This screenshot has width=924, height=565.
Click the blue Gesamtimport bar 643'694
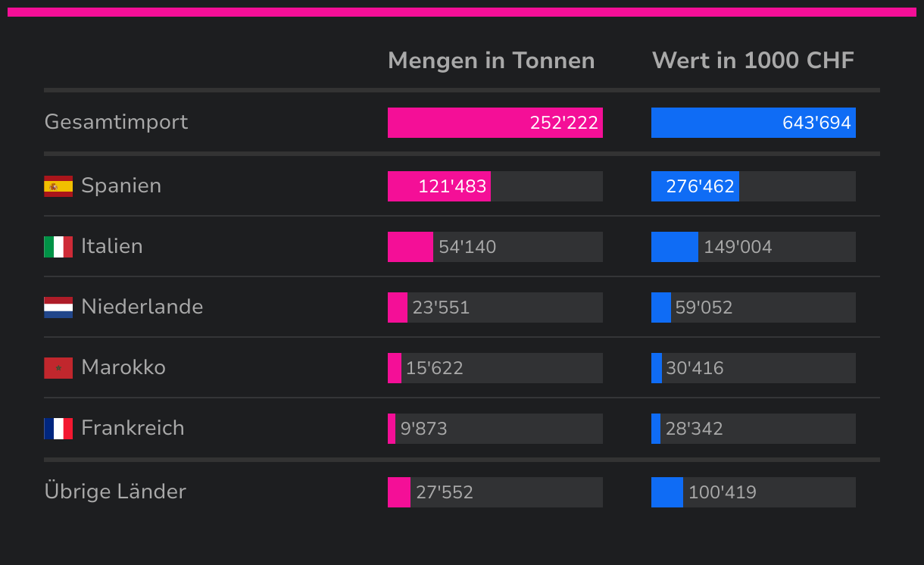[753, 123]
